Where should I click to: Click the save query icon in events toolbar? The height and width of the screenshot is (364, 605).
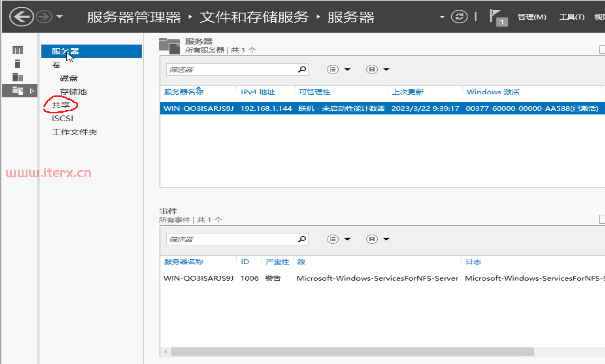pyautogui.click(x=372, y=239)
